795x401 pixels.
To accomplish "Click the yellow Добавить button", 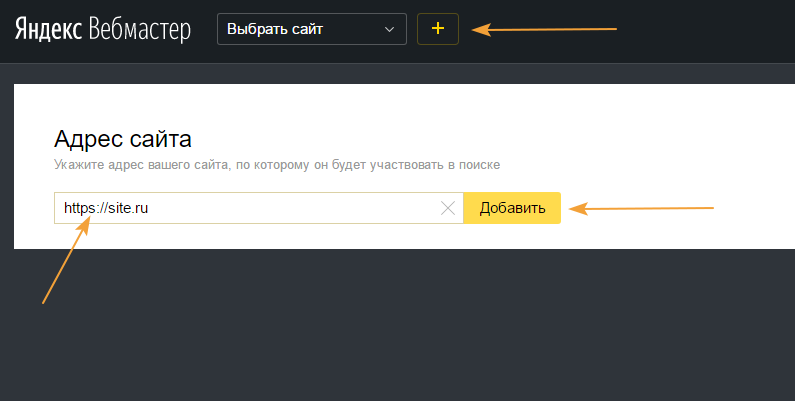I will click(x=512, y=208).
